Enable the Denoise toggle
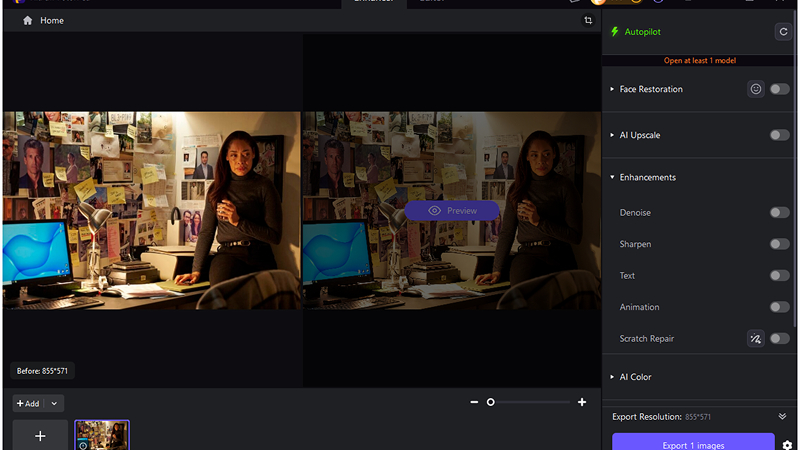 [x=779, y=212]
